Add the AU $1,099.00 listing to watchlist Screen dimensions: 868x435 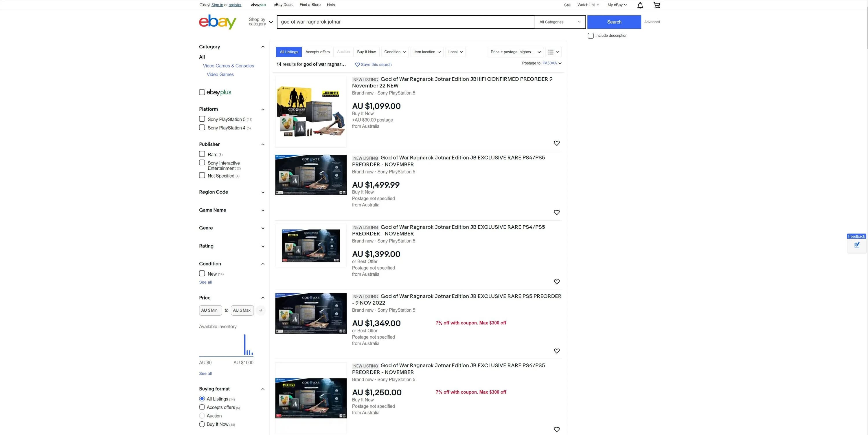pos(557,143)
